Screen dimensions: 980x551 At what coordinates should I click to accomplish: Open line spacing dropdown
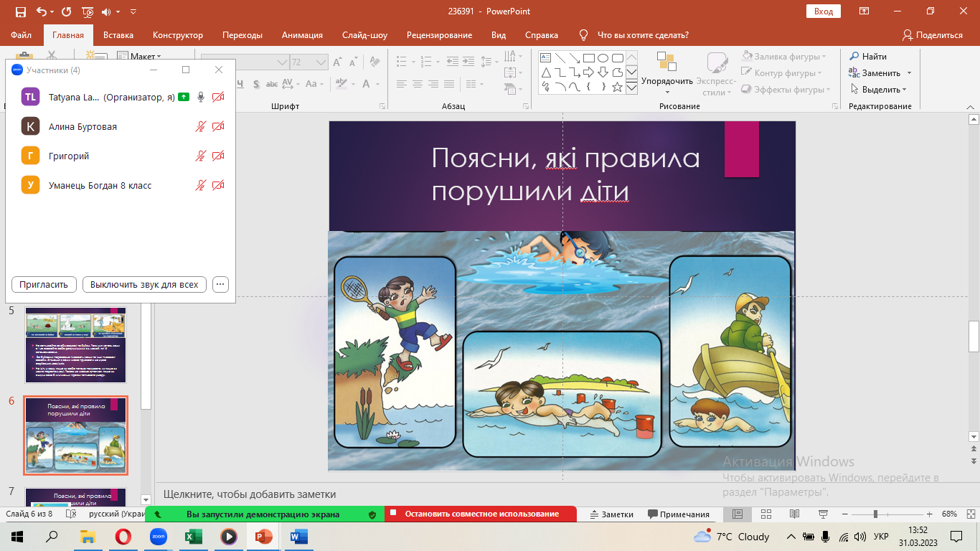[x=490, y=62]
